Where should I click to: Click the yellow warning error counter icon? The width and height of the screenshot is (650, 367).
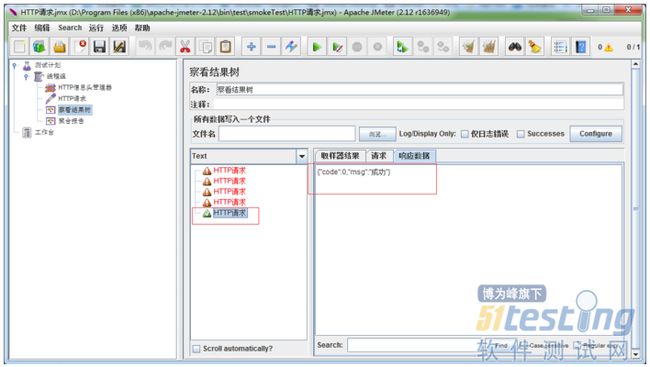click(x=609, y=48)
